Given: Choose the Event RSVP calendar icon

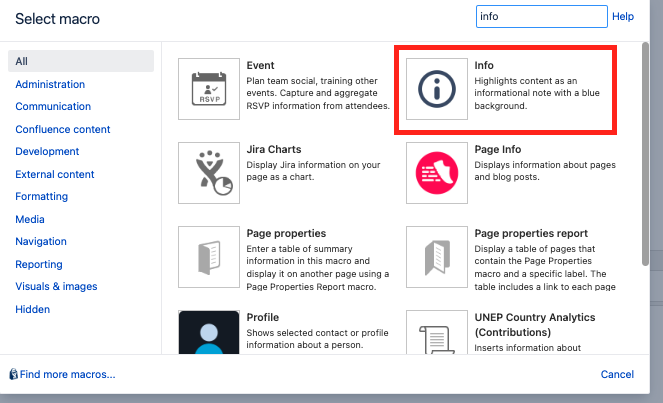Looking at the screenshot, I should pos(209,89).
